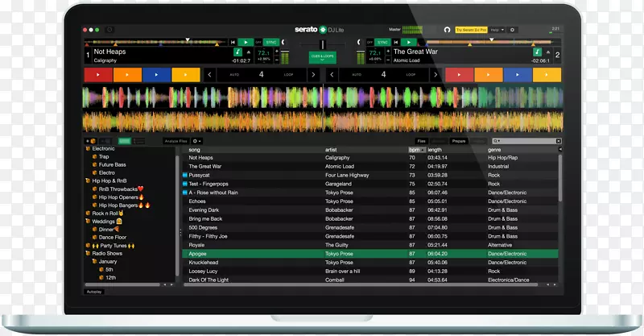This screenshot has height=336, width=644.
Task: Open library settings gear dropdown
Action: tap(196, 141)
